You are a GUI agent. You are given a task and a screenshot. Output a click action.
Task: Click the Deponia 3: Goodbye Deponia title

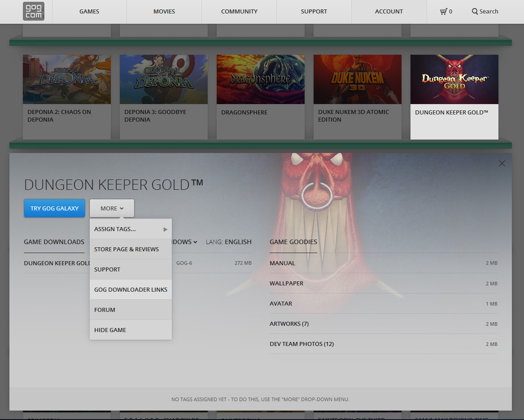155,116
